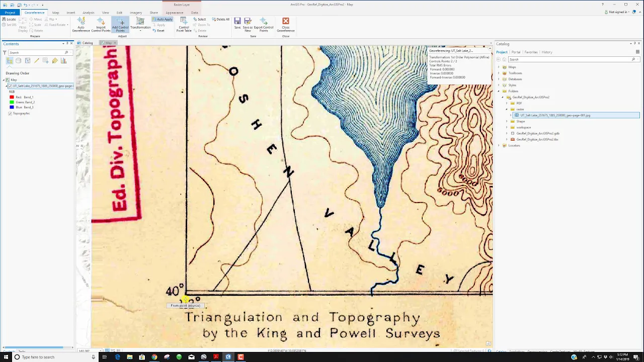Click the Green Band_2 color swatch
Screen dimensions: 644x362
pos(12,102)
